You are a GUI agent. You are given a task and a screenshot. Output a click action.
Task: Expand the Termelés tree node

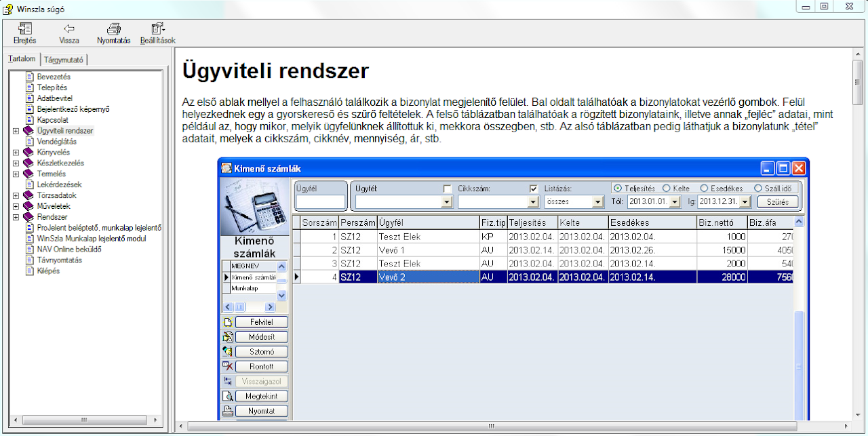click(16, 174)
